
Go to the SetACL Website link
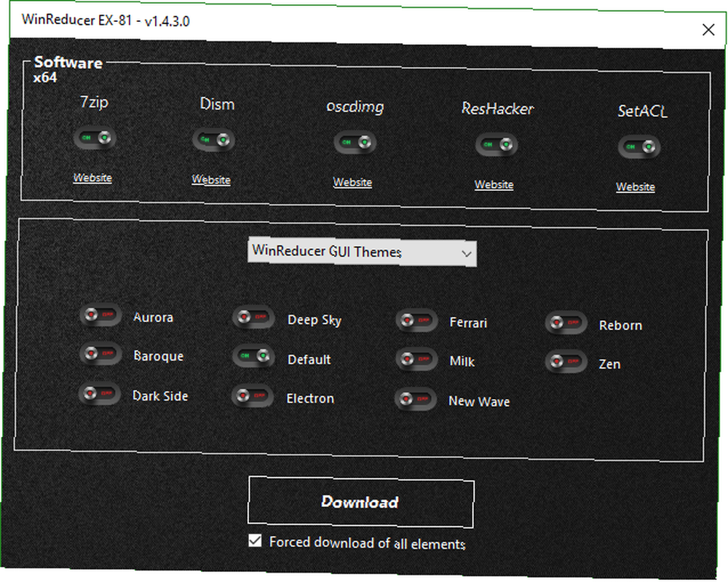(x=636, y=186)
